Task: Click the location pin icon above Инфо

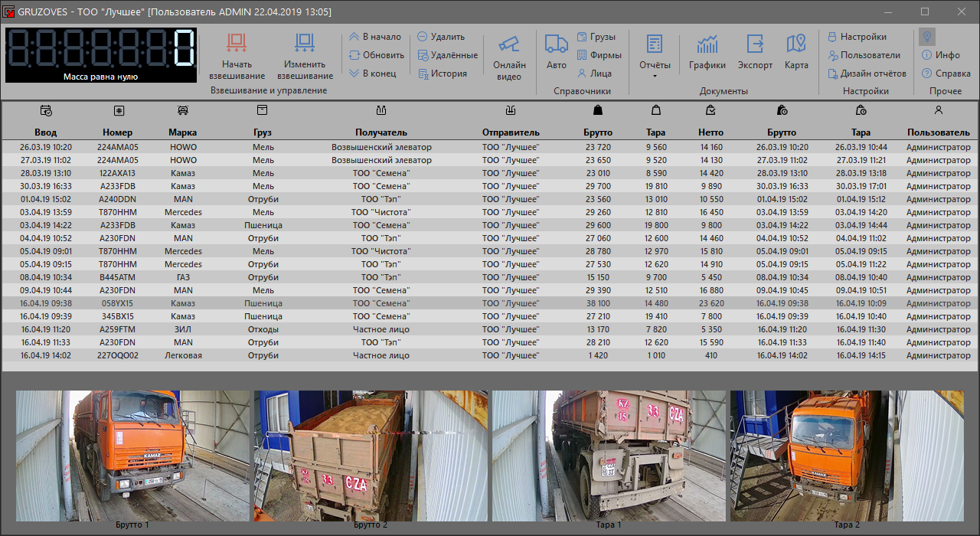Action: point(926,37)
